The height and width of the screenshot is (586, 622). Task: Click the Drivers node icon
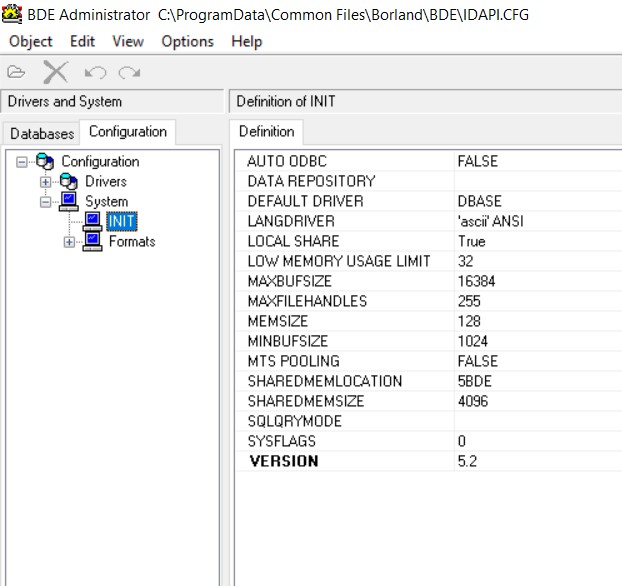[x=68, y=181]
